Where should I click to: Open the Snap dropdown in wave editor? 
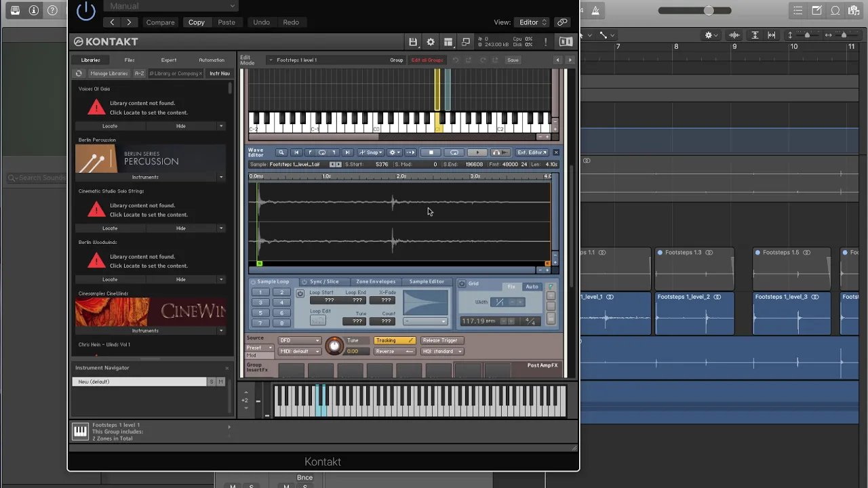[371, 152]
